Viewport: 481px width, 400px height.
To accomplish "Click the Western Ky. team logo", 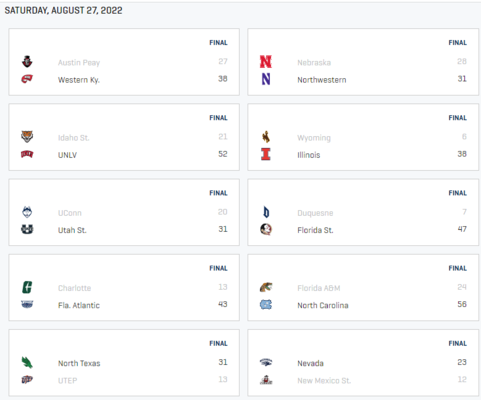I will tap(27, 79).
